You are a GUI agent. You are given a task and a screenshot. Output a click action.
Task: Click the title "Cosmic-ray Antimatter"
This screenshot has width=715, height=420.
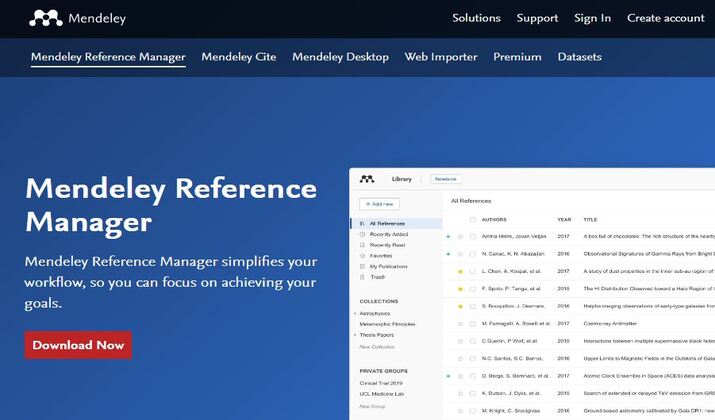click(610, 324)
